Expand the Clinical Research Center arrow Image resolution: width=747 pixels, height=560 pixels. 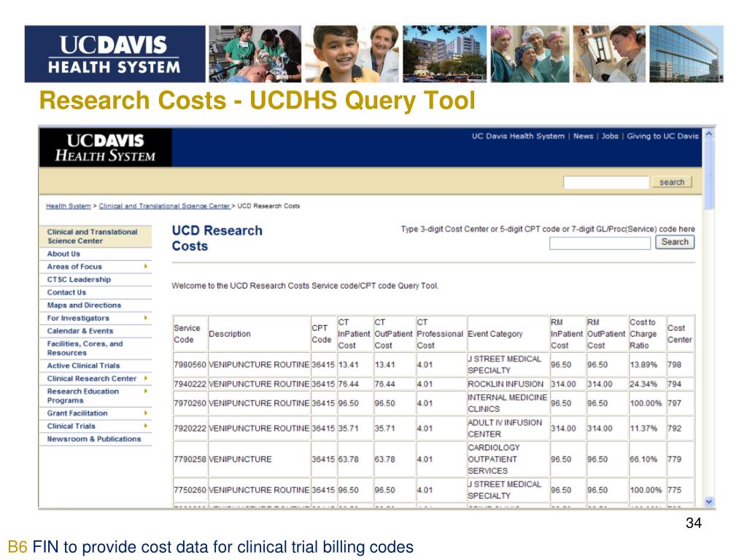[146, 378]
